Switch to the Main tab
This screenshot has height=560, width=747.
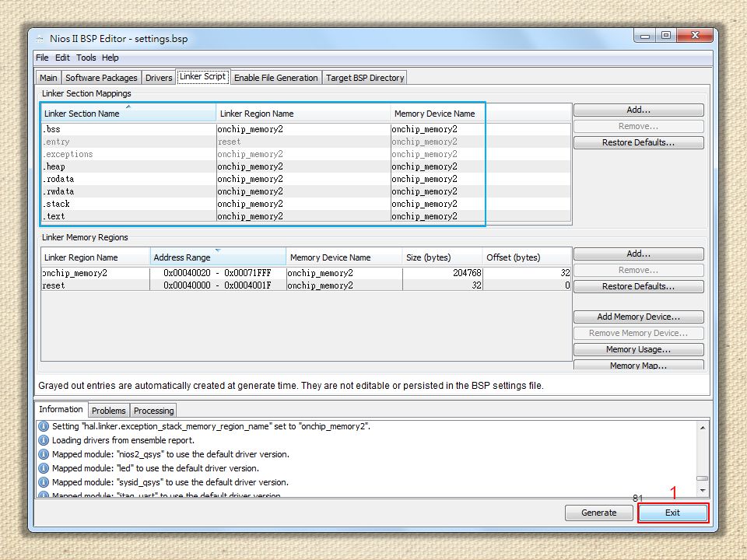tap(48, 78)
